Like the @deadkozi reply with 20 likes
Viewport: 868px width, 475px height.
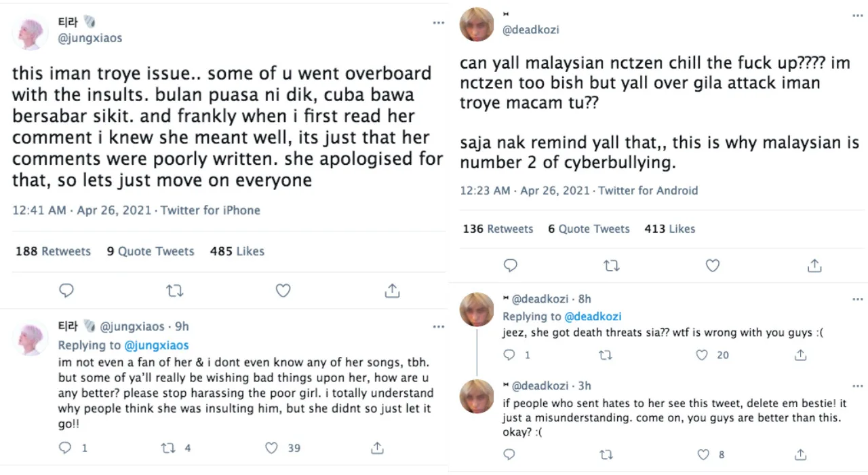[703, 355]
